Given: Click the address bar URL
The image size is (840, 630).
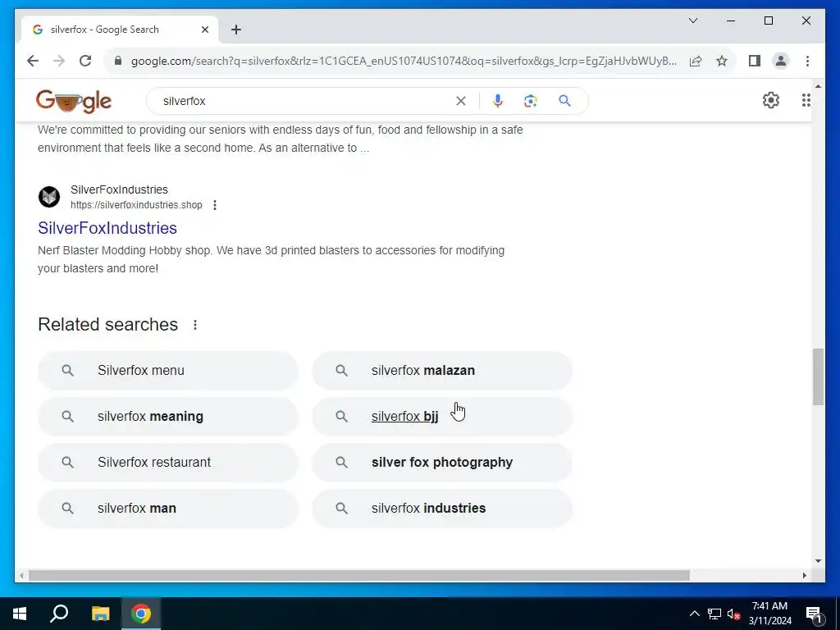Looking at the screenshot, I should [404, 61].
